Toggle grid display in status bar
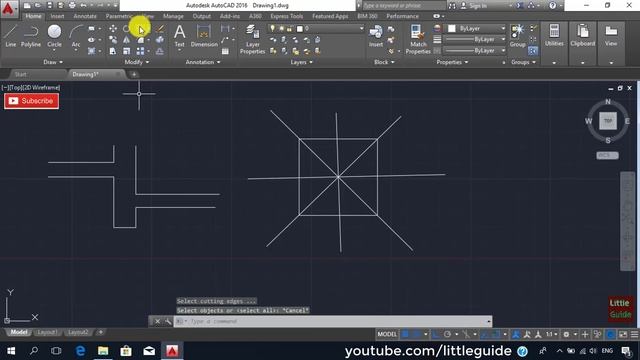The image size is (640, 360). [x=405, y=334]
